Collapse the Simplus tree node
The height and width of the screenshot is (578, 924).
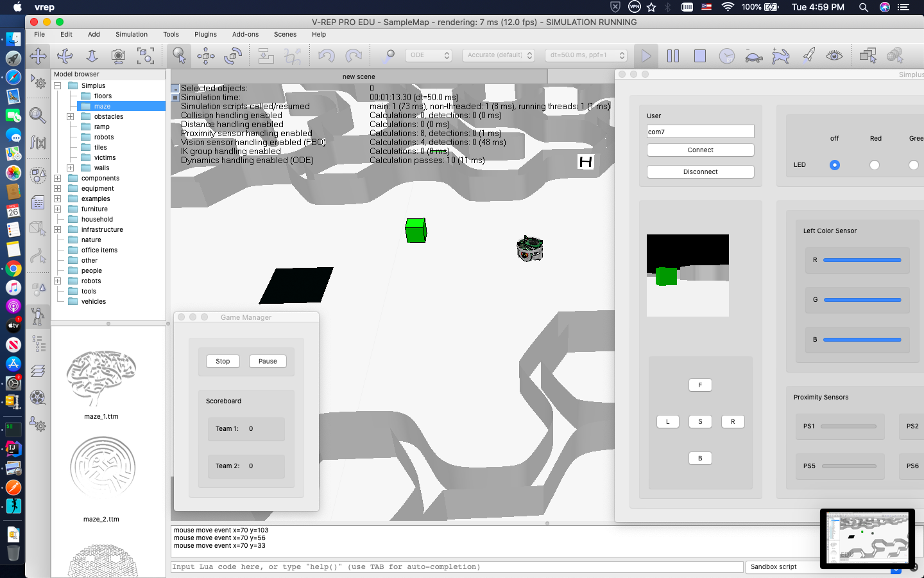57,85
